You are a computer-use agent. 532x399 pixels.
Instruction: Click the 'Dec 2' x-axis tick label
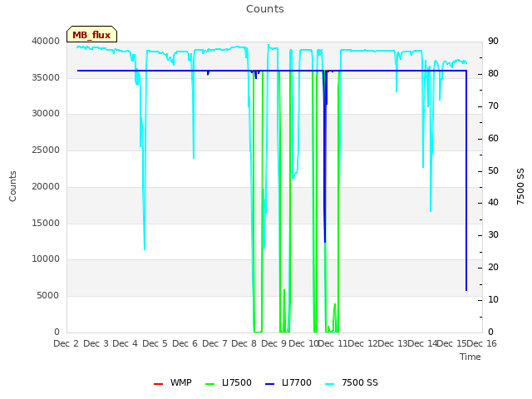(x=66, y=343)
